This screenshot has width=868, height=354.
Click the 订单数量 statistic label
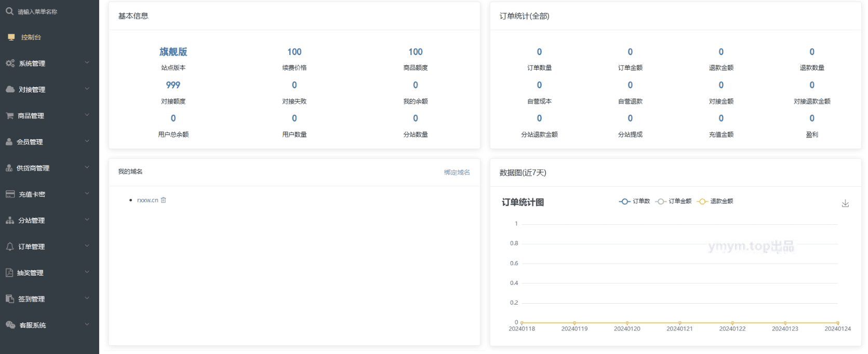[x=539, y=67]
